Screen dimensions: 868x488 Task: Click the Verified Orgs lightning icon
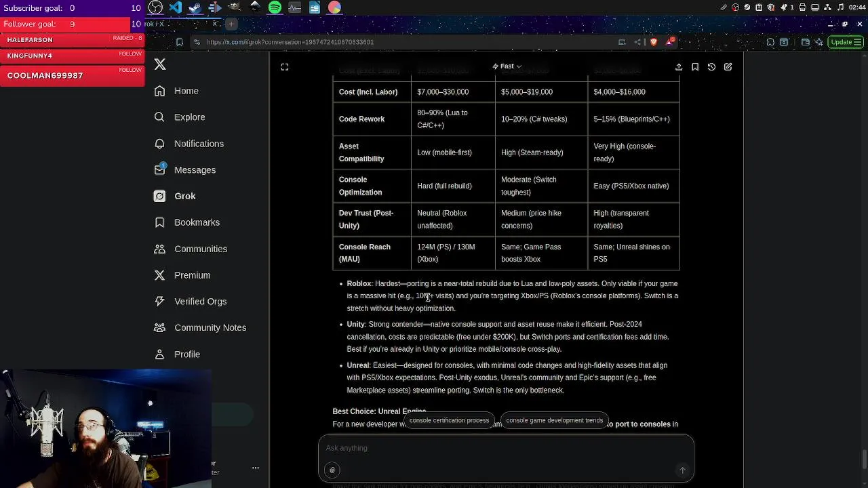[159, 302]
